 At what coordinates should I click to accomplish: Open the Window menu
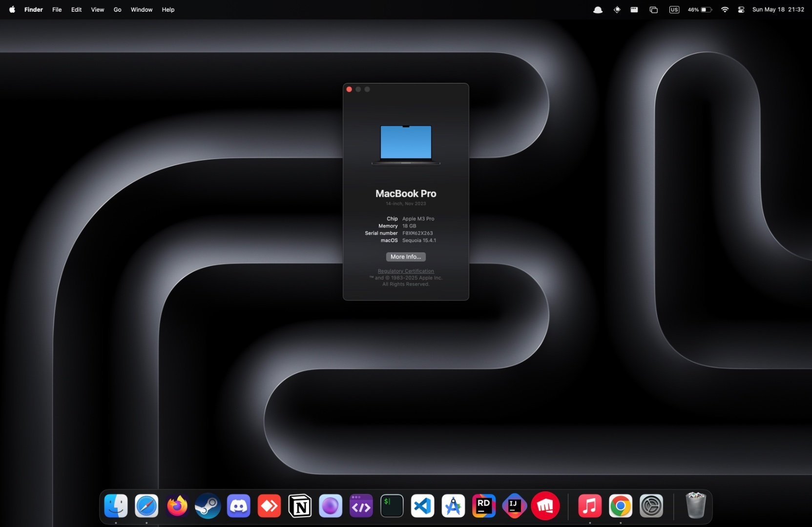pyautogui.click(x=142, y=10)
